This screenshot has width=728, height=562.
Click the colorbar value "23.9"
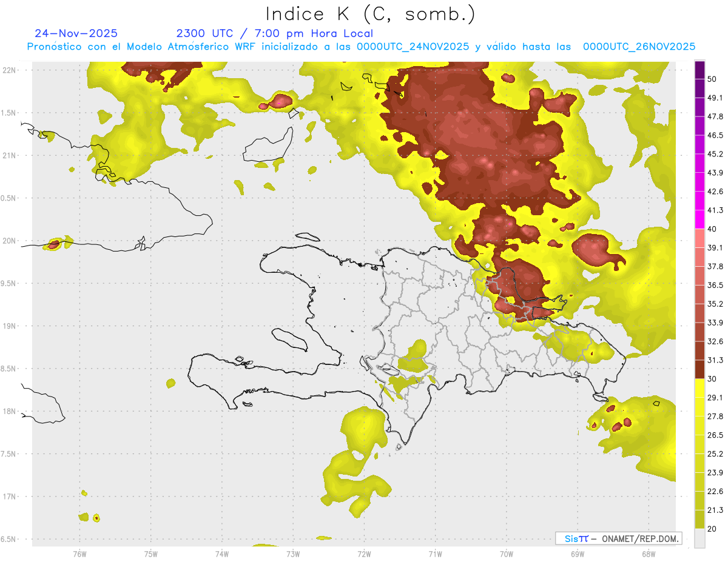pyautogui.click(x=715, y=473)
